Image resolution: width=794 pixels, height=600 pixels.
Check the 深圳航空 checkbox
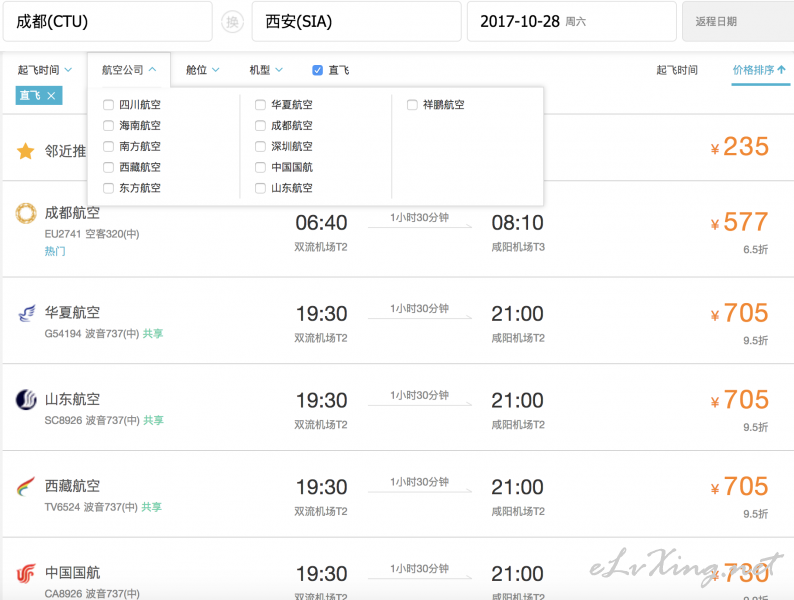[x=260, y=146]
